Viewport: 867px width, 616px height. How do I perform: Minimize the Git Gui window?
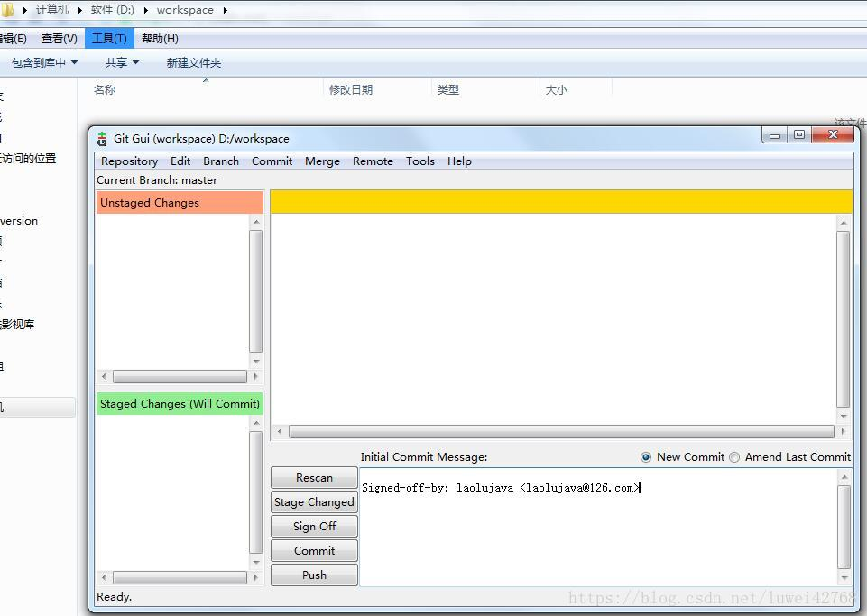(x=775, y=135)
